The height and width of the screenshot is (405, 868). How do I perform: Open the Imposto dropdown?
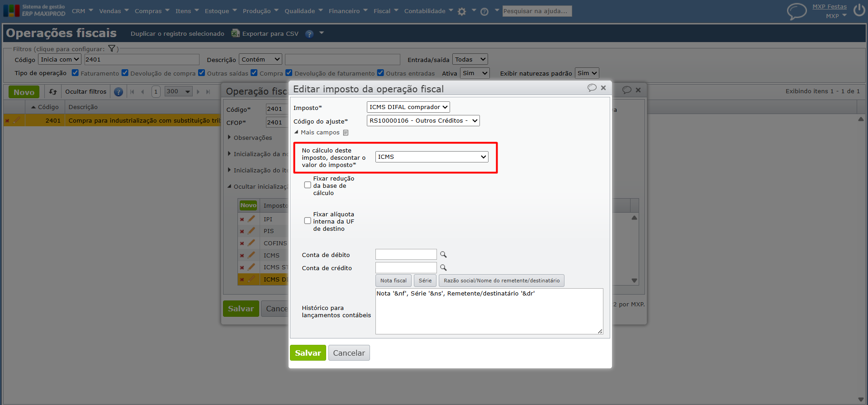coord(408,107)
